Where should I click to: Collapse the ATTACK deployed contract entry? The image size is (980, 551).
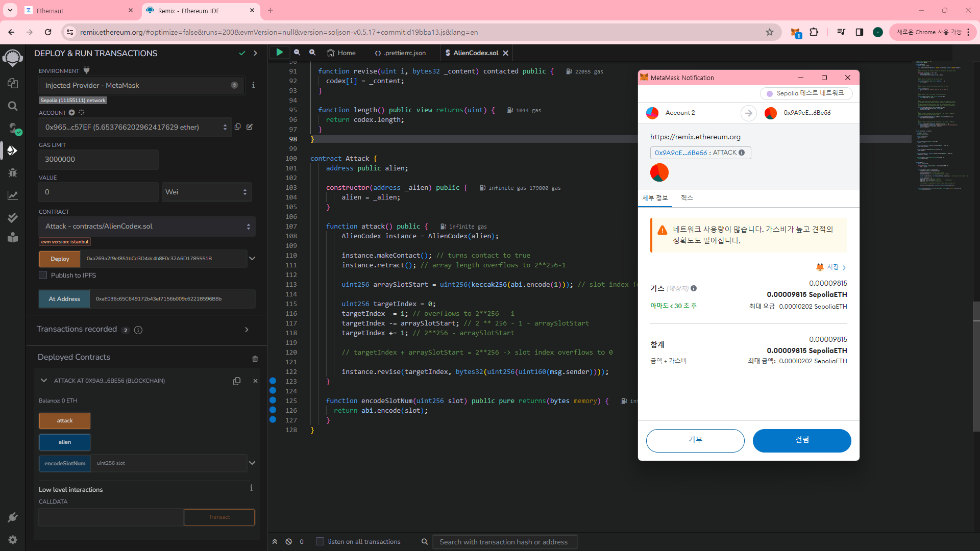pyautogui.click(x=44, y=381)
